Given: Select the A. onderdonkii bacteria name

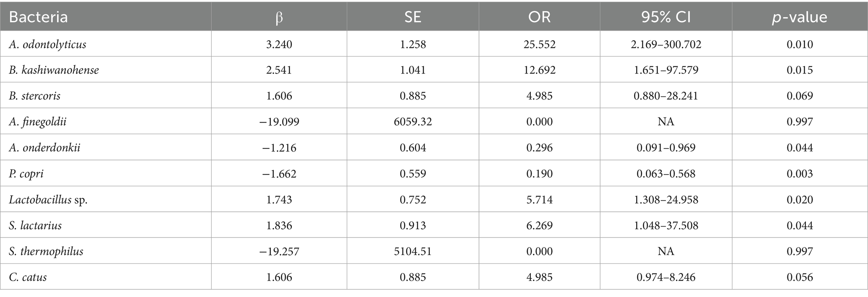Looking at the screenshot, I should (x=45, y=148).
